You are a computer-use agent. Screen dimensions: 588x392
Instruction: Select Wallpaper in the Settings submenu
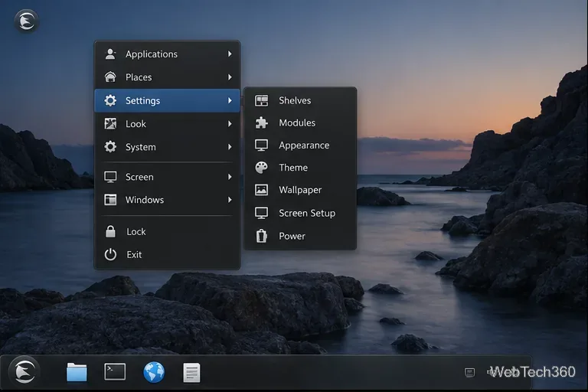(300, 190)
